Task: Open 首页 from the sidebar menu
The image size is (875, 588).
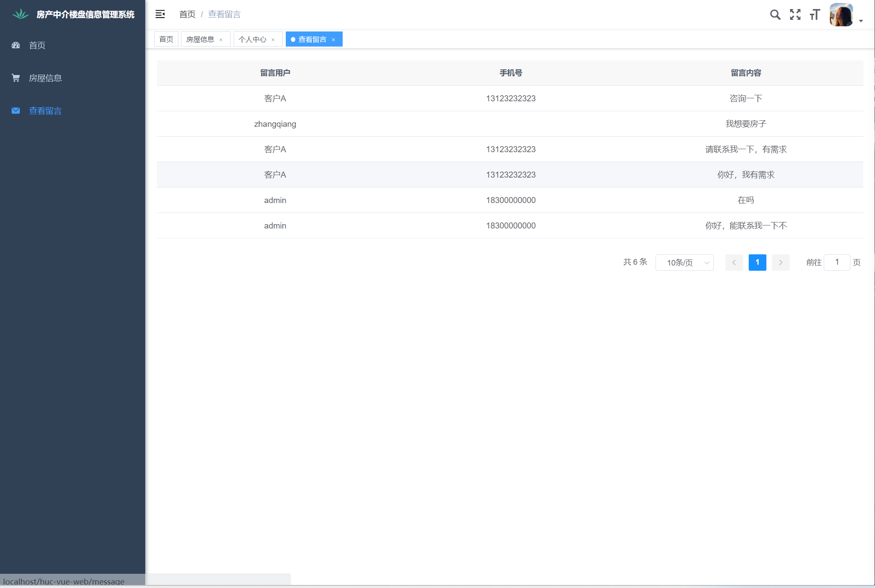Action: pos(37,45)
